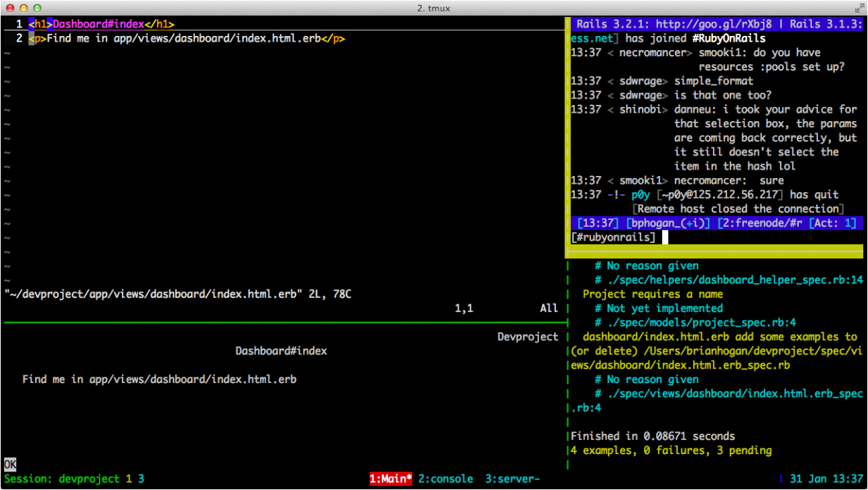Click '#RubyOnRails' channel name in join message
The width and height of the screenshot is (868, 490).
[728, 38]
